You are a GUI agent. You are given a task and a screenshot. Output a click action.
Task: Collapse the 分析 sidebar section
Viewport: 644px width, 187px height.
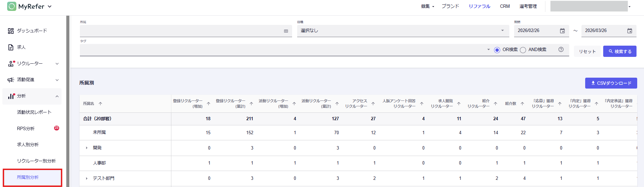[x=57, y=96]
